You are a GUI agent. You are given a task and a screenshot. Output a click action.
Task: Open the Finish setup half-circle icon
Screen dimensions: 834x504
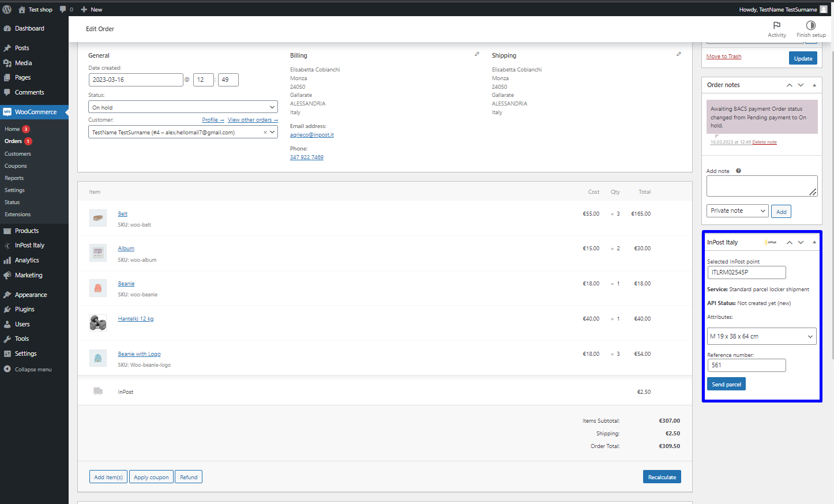tap(811, 25)
